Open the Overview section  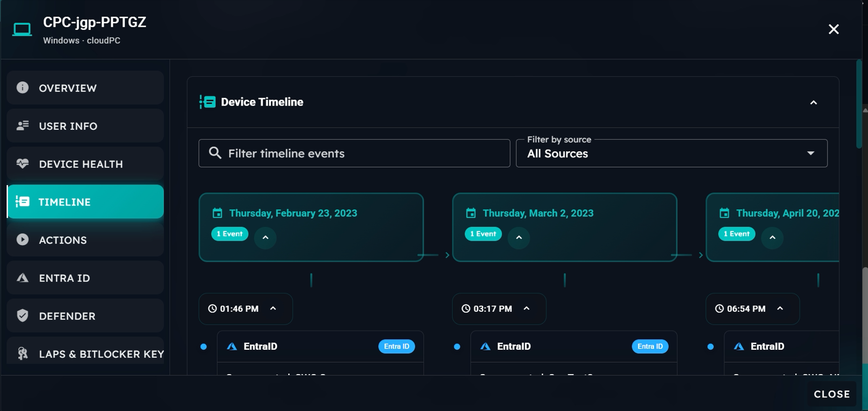tap(85, 88)
